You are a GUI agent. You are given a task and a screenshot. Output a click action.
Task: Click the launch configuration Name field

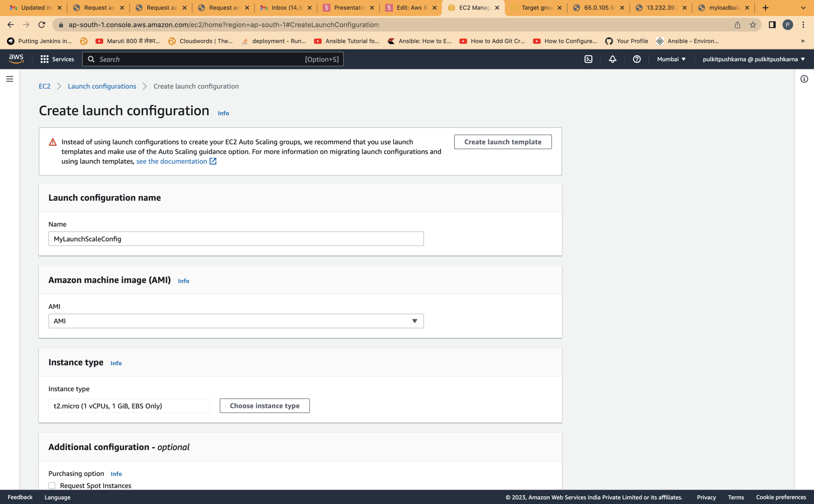(x=236, y=239)
